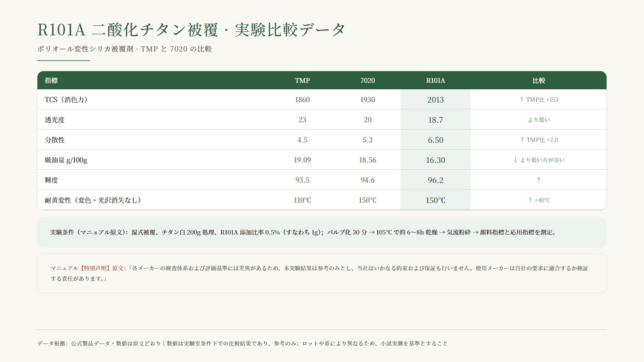Click the TMP value '1860'
The width and height of the screenshot is (644, 362).
(302, 100)
